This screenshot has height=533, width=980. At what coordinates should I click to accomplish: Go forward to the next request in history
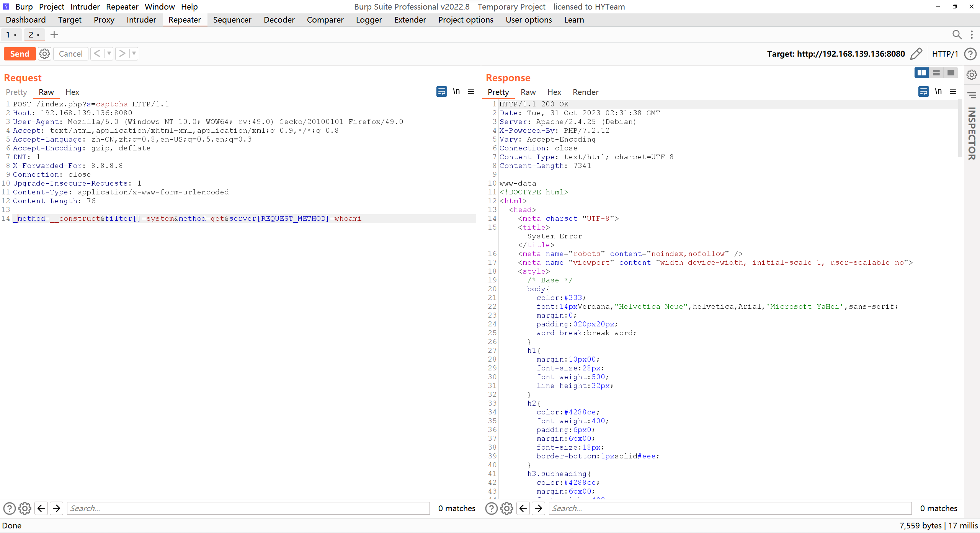pyautogui.click(x=122, y=54)
